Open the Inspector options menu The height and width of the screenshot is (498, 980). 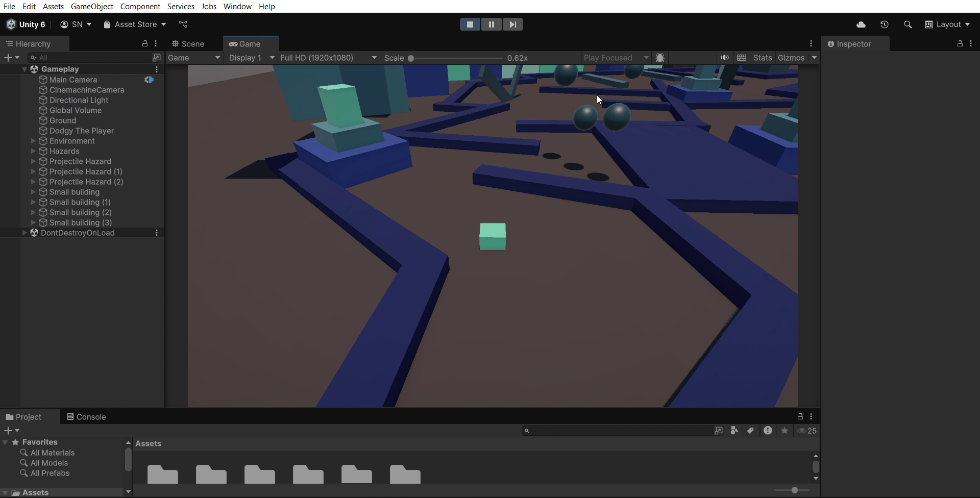(x=971, y=44)
